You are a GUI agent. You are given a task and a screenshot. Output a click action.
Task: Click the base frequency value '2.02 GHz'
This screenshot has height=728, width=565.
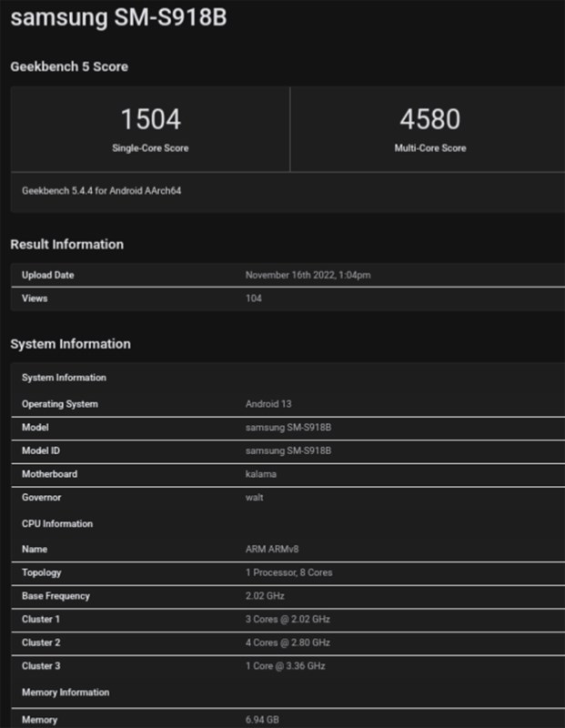point(265,596)
